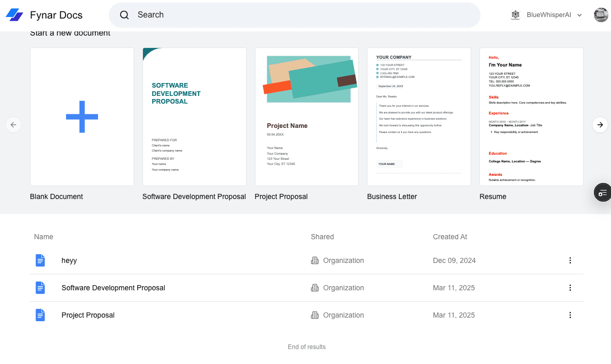Click the BlueWhisperAI organization avatar icon
Viewport: 611px width, 364px height.
[516, 15]
